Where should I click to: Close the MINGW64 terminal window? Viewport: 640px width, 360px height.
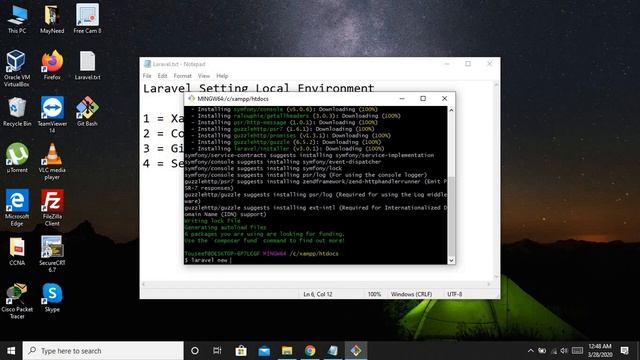point(444,98)
